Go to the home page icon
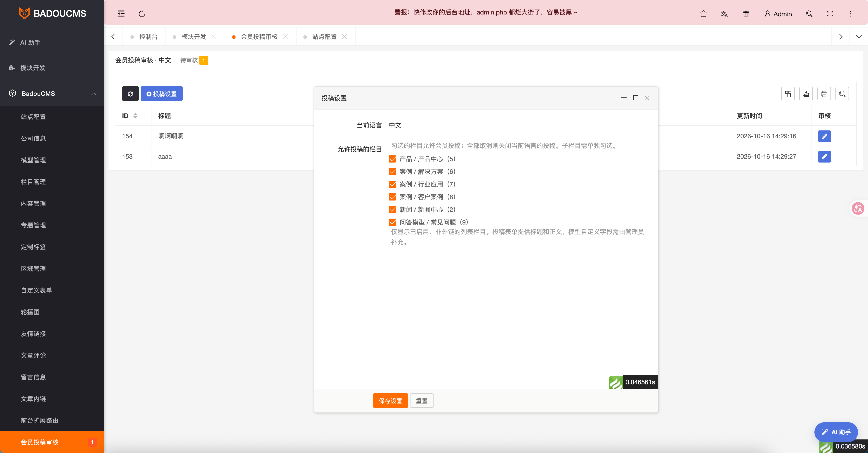Image resolution: width=868 pixels, height=453 pixels. (x=703, y=14)
